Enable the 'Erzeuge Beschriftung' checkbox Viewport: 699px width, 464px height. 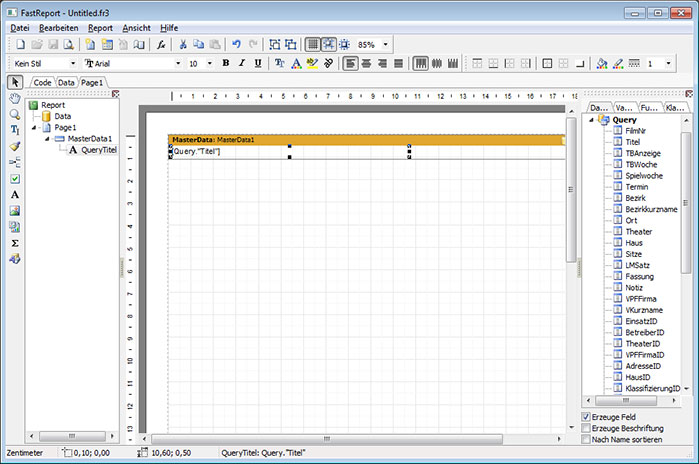[586, 428]
